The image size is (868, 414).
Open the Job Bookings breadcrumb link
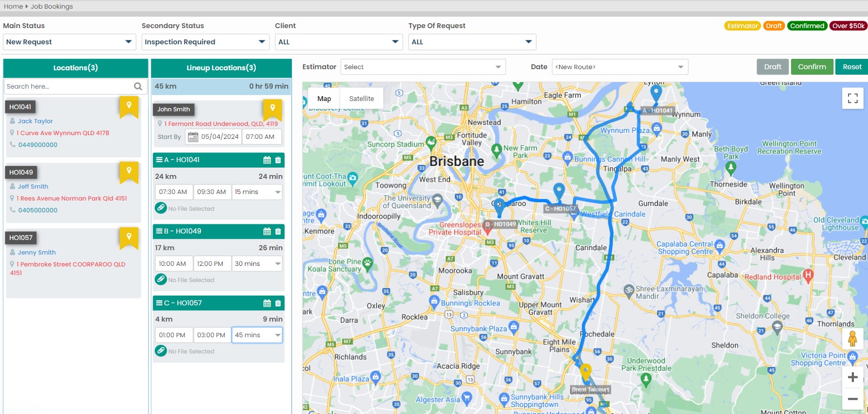point(51,6)
